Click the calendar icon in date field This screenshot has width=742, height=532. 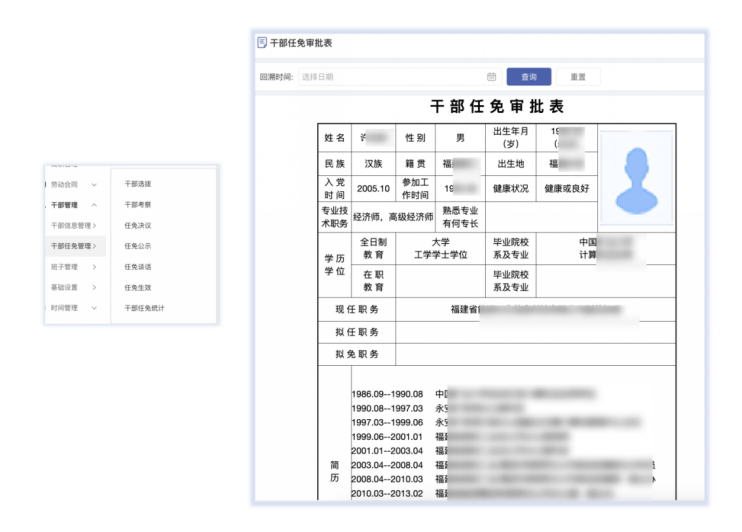491,76
